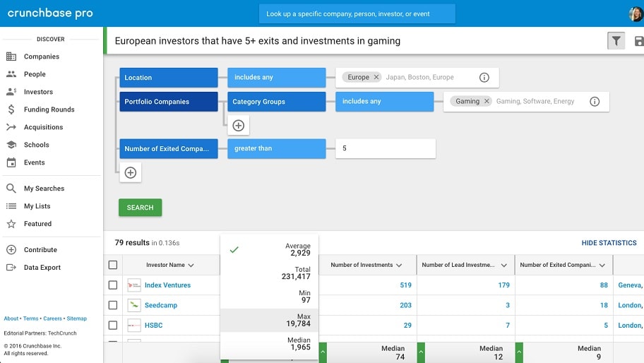The height and width of the screenshot is (363, 644).
Task: Focus the top lookup search field
Action: pos(357,13)
